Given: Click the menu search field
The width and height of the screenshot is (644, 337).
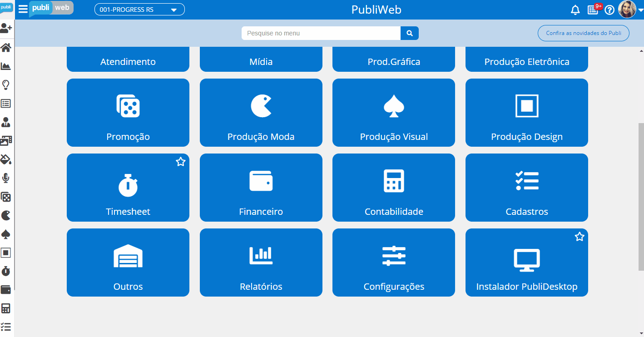Looking at the screenshot, I should pos(321,33).
